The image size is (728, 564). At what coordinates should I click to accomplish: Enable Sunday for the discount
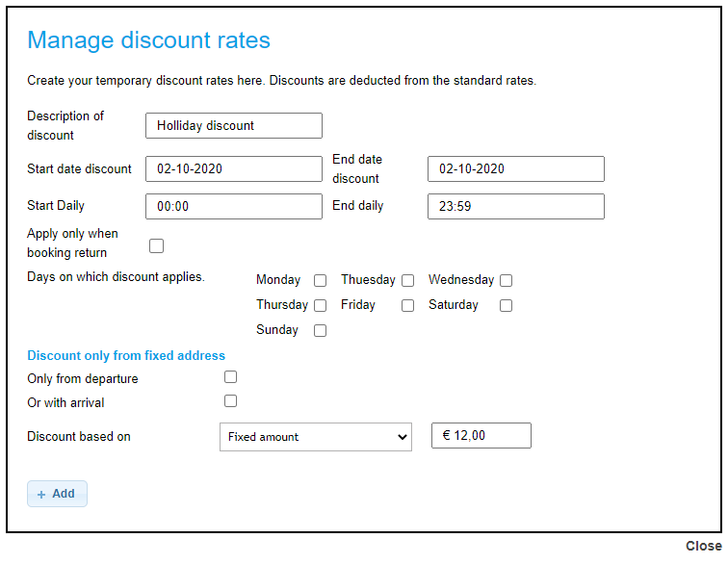pos(321,331)
